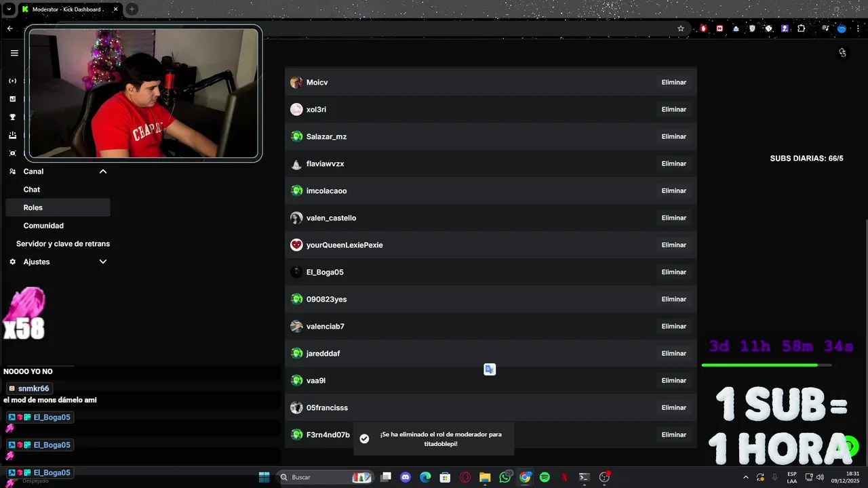Viewport: 868px width, 488px height.
Task: Select Roles in the sidebar
Action: pos(58,207)
